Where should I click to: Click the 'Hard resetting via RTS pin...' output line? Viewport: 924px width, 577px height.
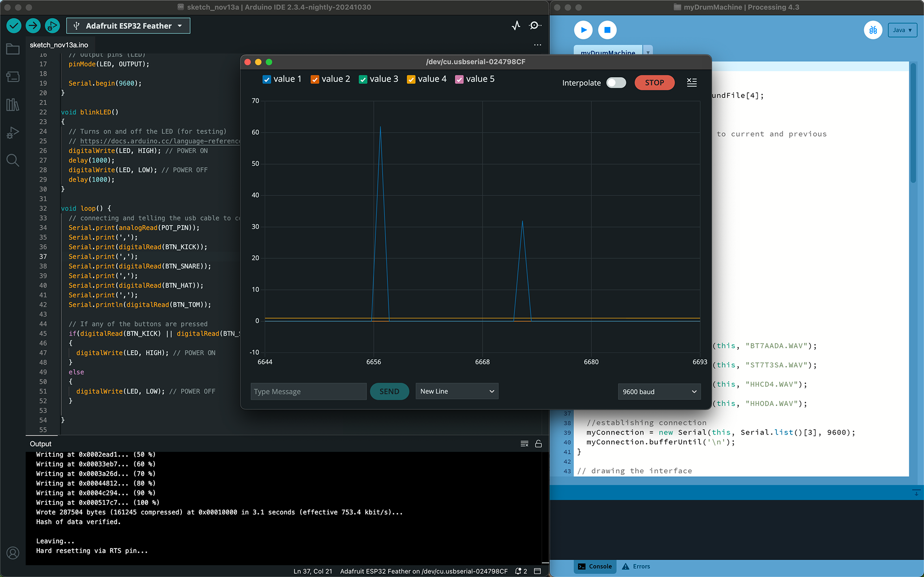tap(92, 551)
